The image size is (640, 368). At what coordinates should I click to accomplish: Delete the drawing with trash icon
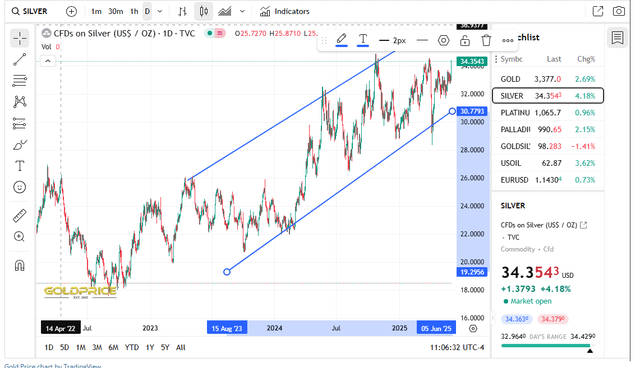(x=486, y=40)
